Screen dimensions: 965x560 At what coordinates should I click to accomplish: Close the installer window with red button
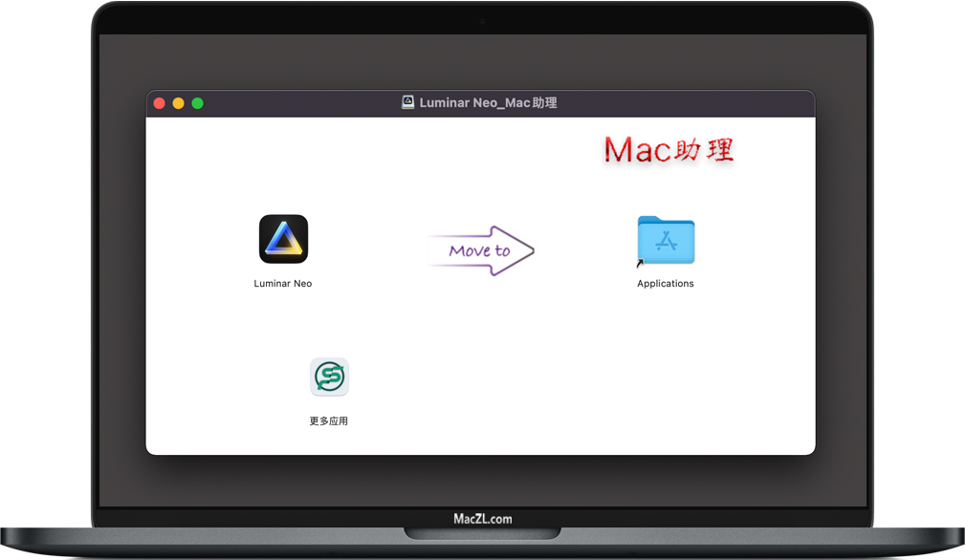coord(160,103)
